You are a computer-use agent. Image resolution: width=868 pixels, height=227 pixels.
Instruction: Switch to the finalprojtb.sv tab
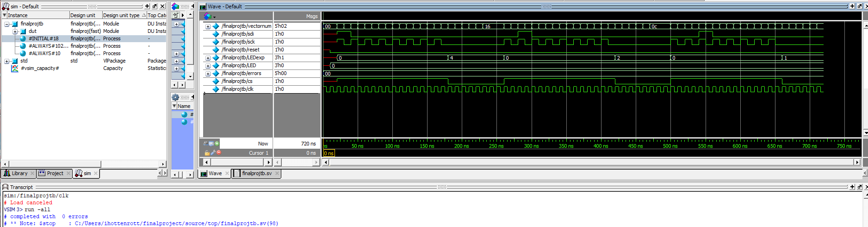257,173
